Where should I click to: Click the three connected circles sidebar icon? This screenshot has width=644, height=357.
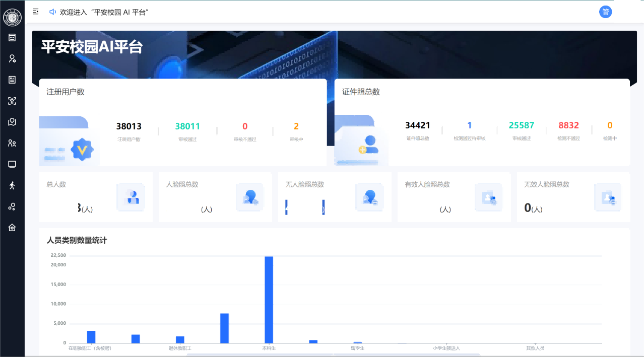12,206
